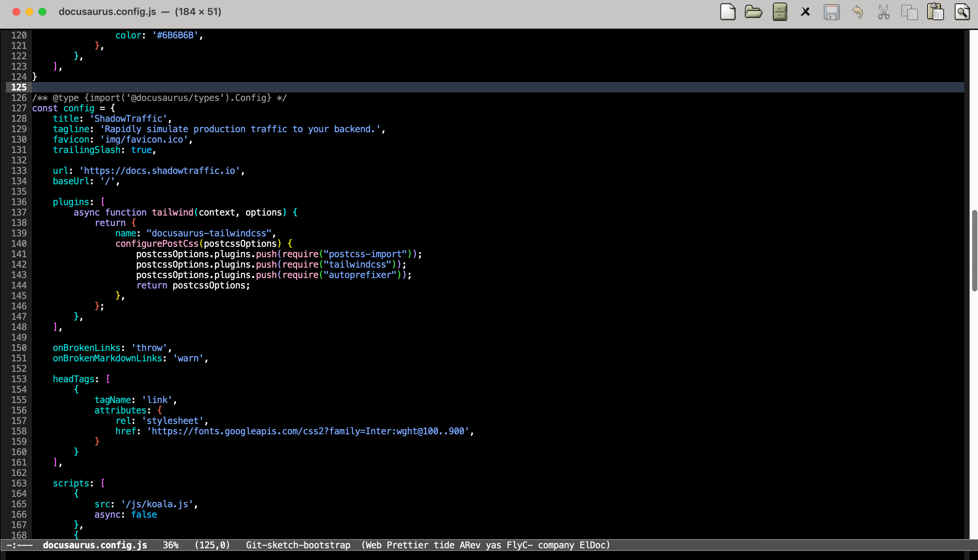Click the Prettier minor mode indicator

407,545
